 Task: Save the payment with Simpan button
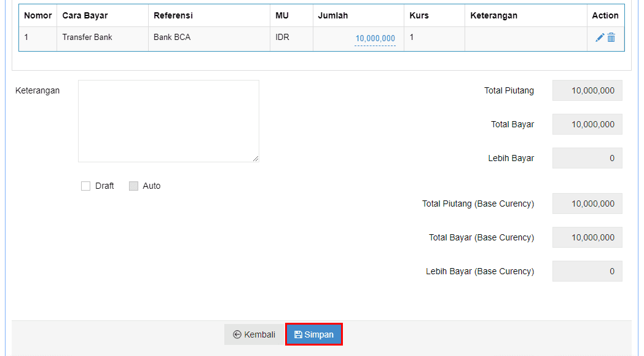(x=314, y=334)
